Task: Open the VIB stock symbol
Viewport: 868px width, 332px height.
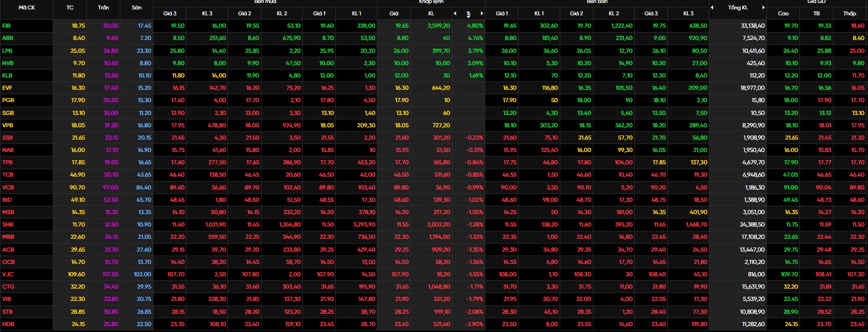Action: click(x=6, y=299)
